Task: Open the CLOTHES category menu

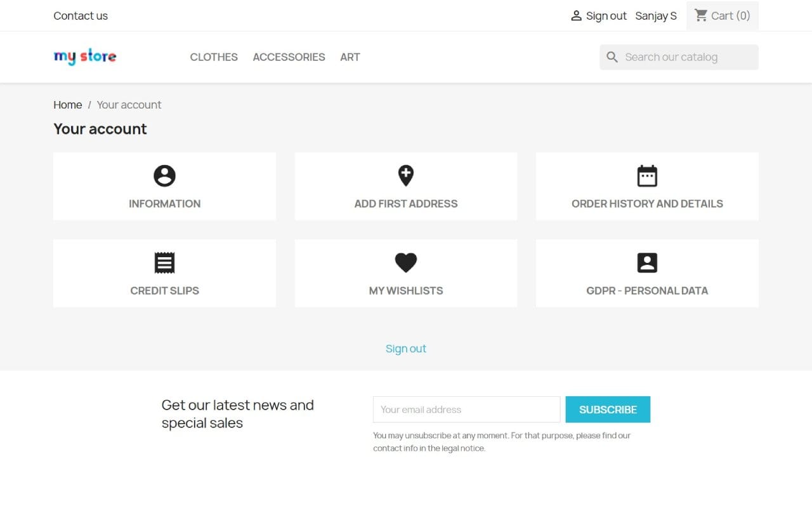Action: tap(213, 57)
